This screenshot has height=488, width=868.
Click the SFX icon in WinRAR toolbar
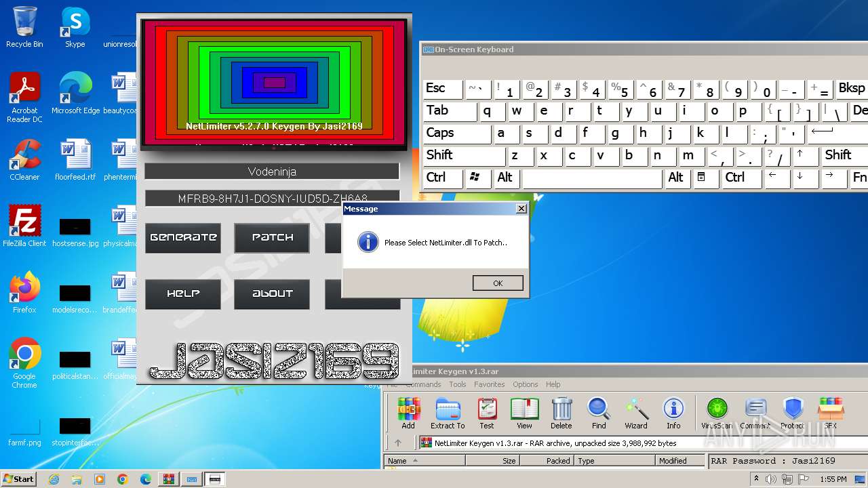(x=831, y=413)
